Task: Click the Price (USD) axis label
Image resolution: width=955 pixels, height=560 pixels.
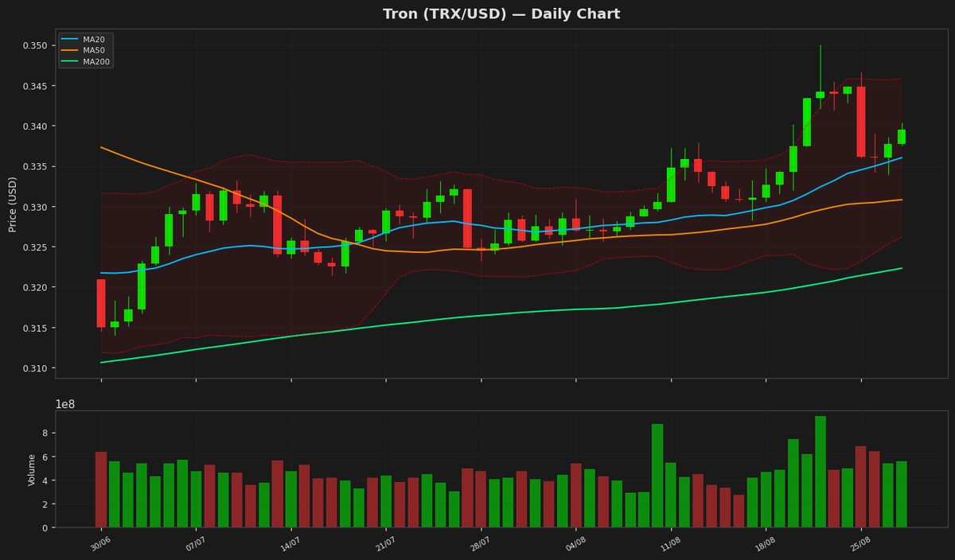Action: pos(13,204)
